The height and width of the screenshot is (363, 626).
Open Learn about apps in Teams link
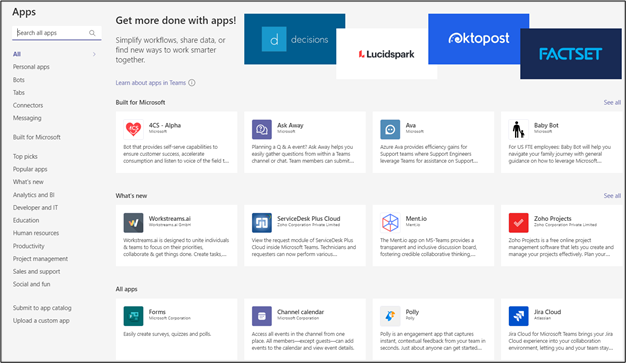pos(151,83)
